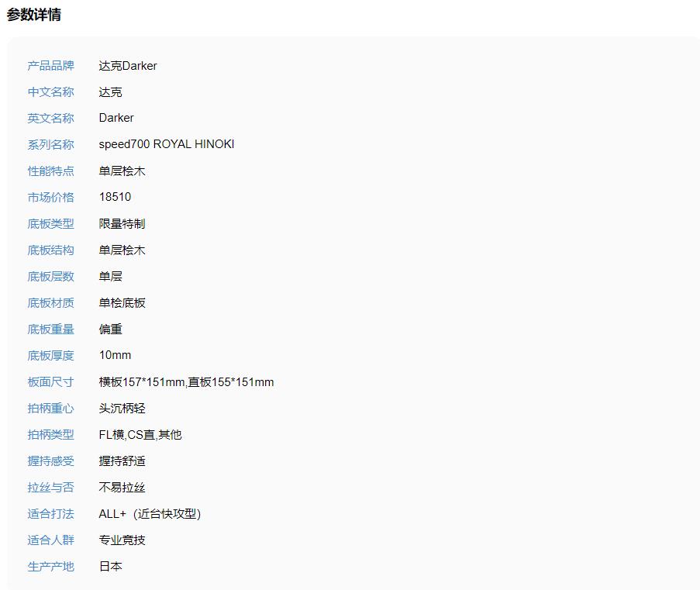
Task: Select the 底板类型 label
Action: click(51, 224)
